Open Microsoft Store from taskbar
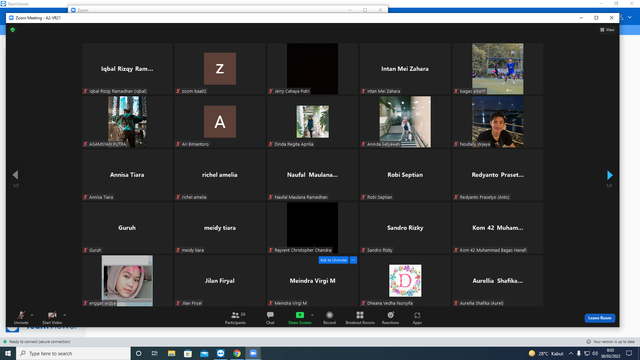640x360 pixels. click(x=188, y=353)
